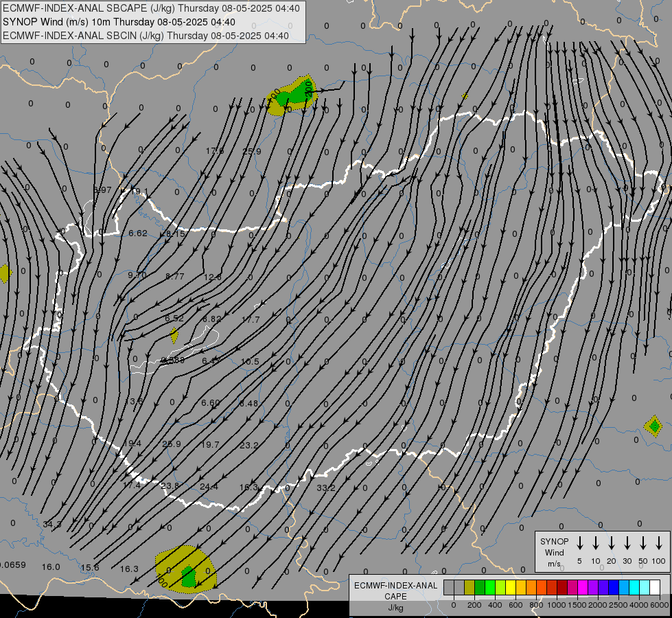Image resolution: width=672 pixels, height=618 pixels.
Task: Click the SBCIN value 23.2
Action: [x=248, y=446]
